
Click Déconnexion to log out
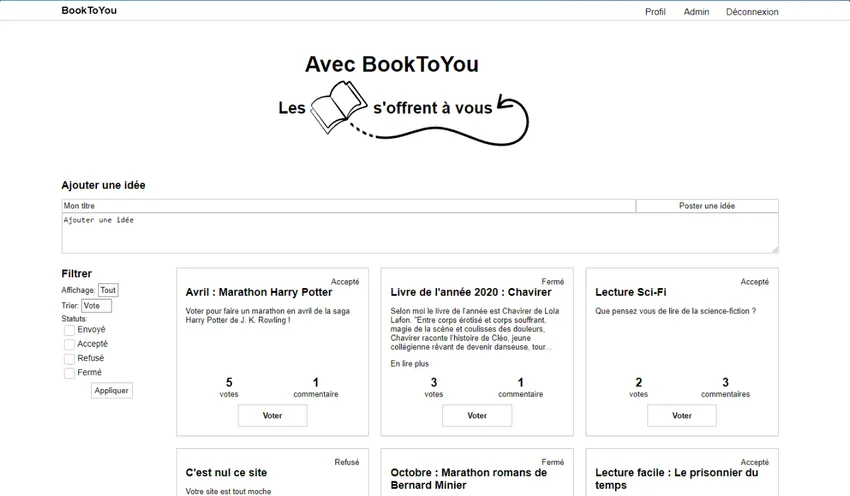(751, 12)
